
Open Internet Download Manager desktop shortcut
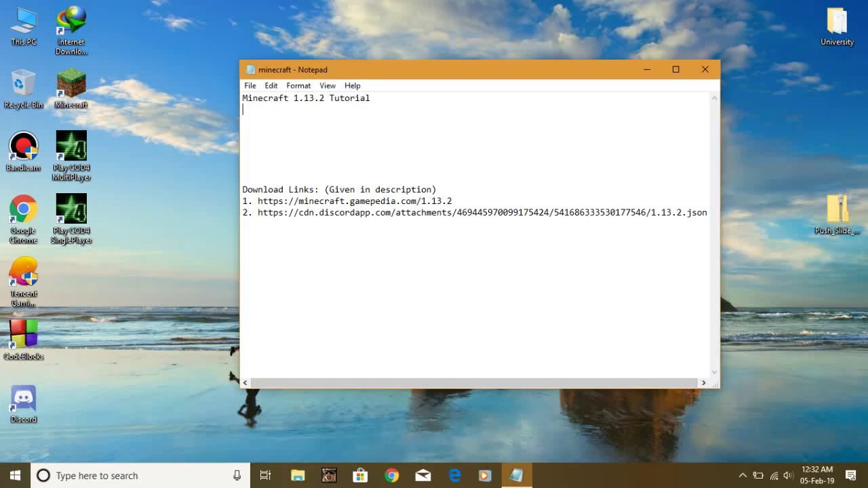(71, 31)
